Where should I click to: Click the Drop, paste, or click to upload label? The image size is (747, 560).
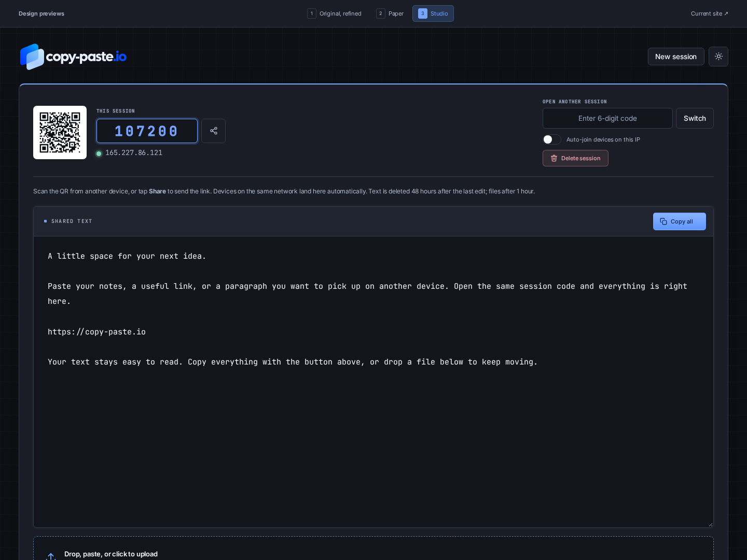pyautogui.click(x=111, y=554)
